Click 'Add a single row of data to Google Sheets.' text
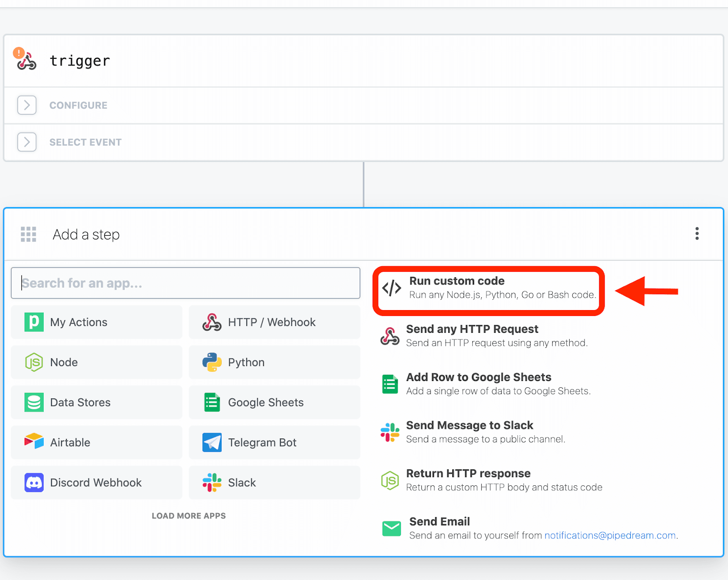 click(x=498, y=391)
